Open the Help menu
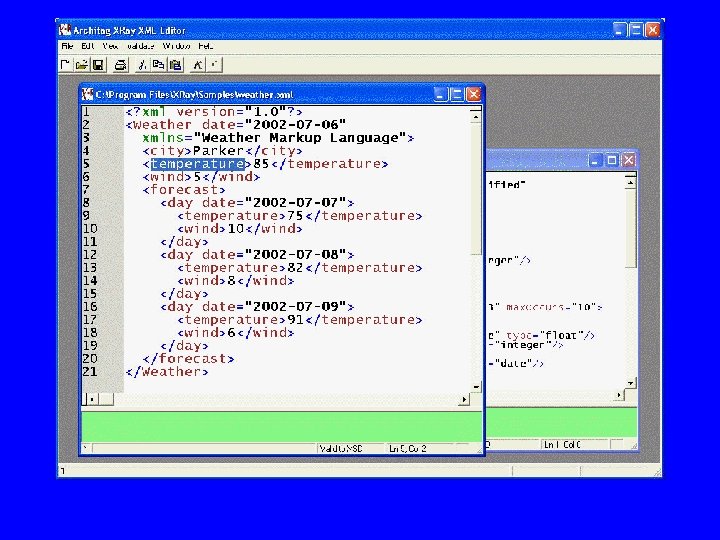 click(x=206, y=46)
